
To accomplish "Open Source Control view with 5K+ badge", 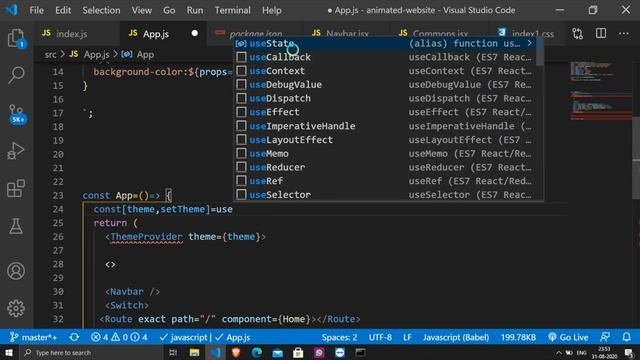I will [x=16, y=113].
